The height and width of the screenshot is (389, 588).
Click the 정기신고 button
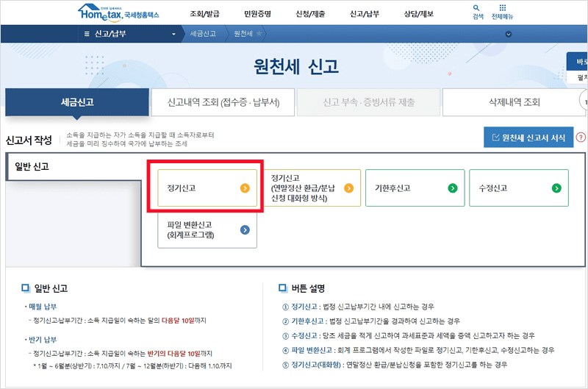point(207,188)
